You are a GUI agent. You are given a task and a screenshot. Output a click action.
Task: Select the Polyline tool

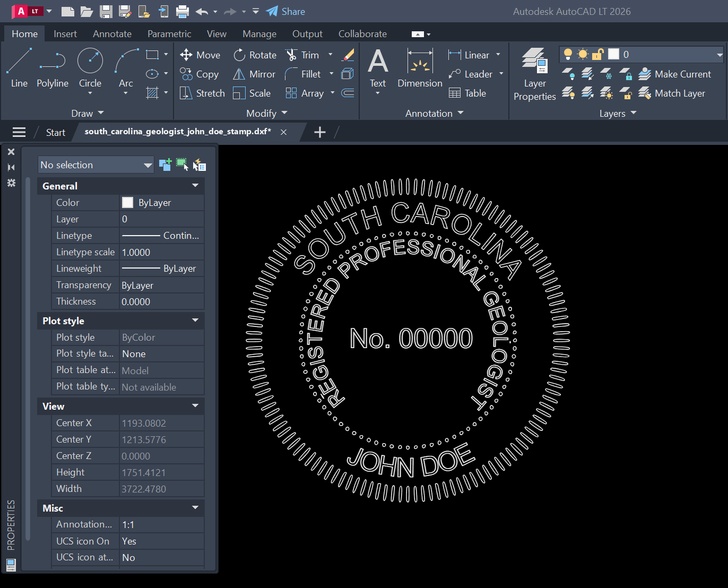point(53,67)
